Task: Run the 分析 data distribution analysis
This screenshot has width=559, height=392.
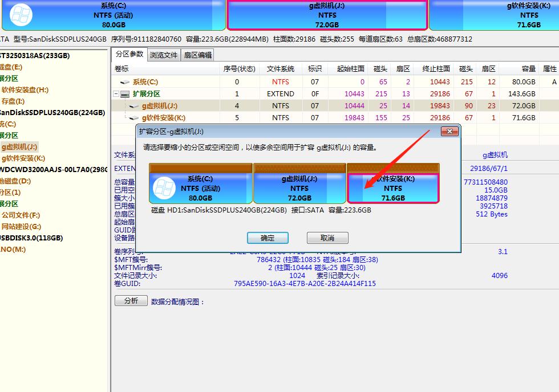Action: coord(131,300)
